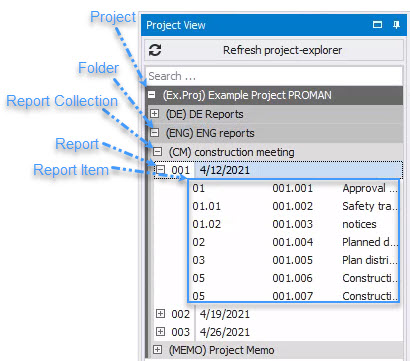410x361 pixels.
Task: Select report item 001.007 Constructi..
Action: click(293, 295)
